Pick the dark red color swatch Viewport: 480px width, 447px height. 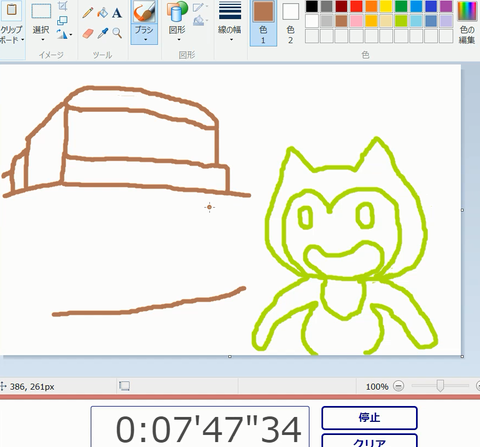pyautogui.click(x=341, y=6)
